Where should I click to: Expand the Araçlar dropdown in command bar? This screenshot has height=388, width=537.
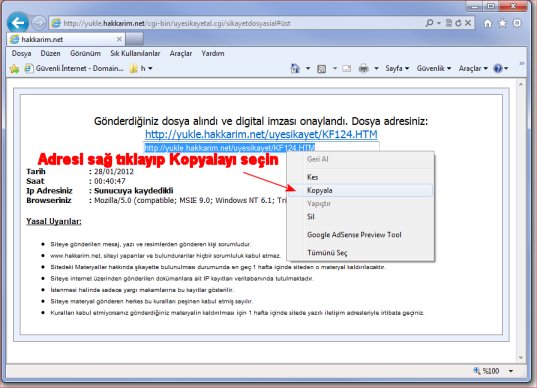click(473, 68)
